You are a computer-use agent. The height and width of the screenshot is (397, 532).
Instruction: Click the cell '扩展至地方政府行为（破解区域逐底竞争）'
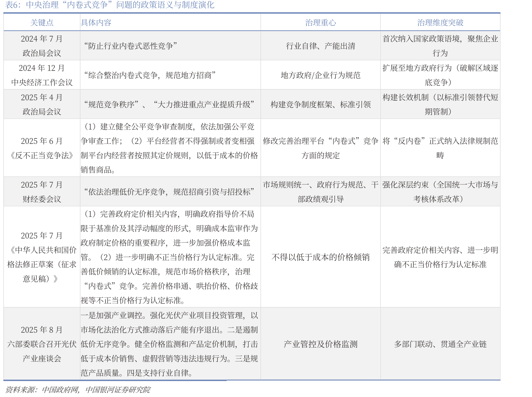[440, 75]
